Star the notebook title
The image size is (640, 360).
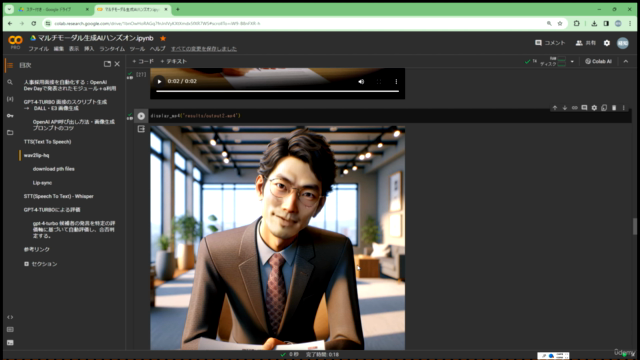(x=163, y=38)
